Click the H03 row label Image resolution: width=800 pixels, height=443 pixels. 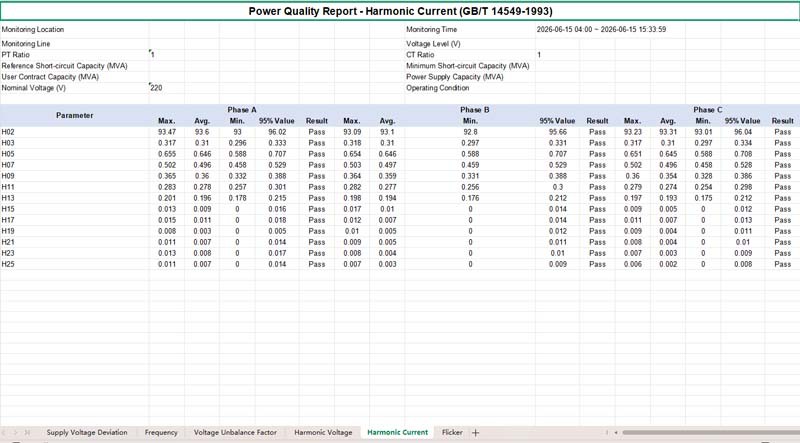(8, 143)
